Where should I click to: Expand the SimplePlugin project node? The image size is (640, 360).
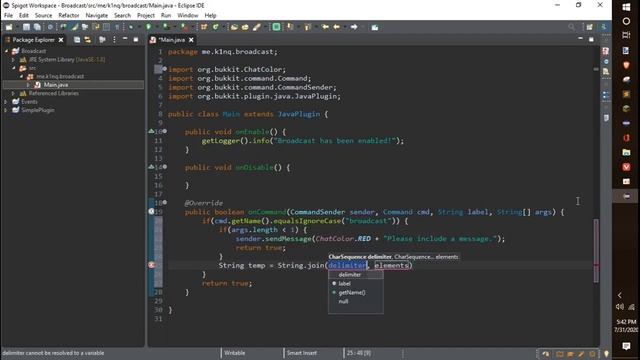click(6, 110)
